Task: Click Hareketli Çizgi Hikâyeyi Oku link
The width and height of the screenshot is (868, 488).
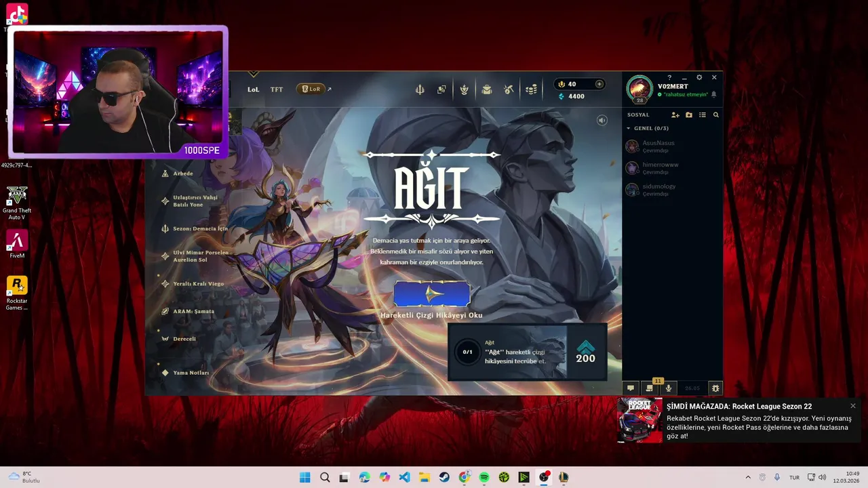Action: [x=431, y=315]
